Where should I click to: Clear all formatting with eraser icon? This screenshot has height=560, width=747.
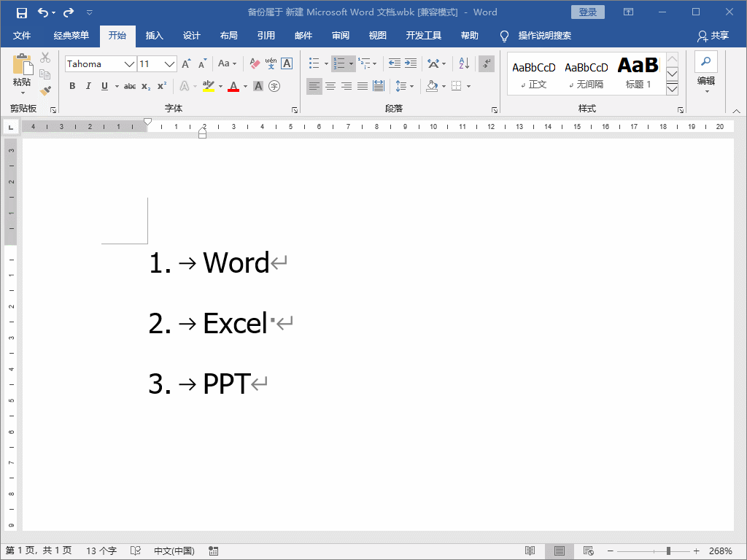[255, 64]
